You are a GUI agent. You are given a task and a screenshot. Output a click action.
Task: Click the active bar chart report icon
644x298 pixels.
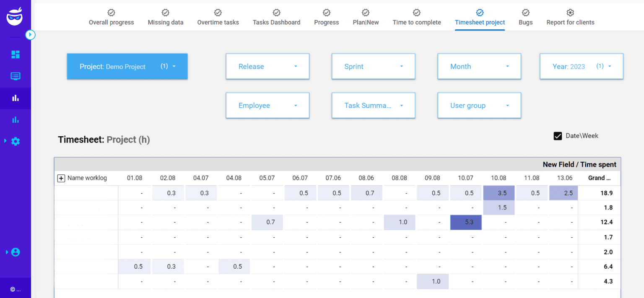[16, 98]
